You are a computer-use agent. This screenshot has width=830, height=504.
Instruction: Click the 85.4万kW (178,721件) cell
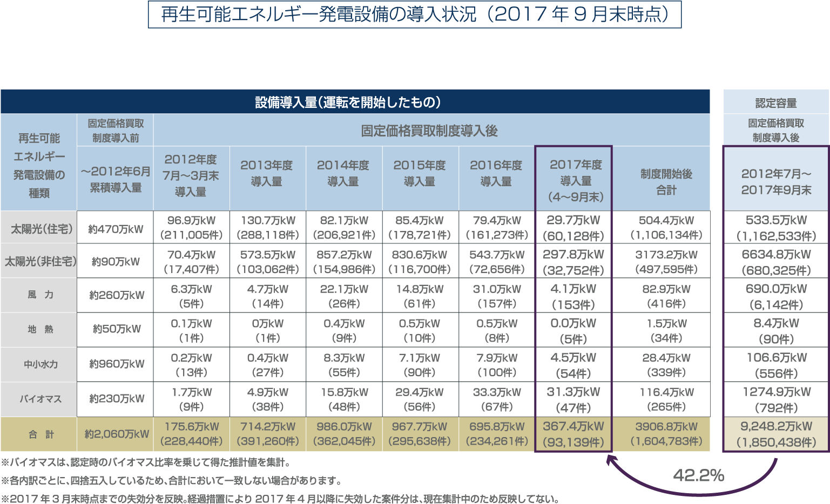click(420, 228)
